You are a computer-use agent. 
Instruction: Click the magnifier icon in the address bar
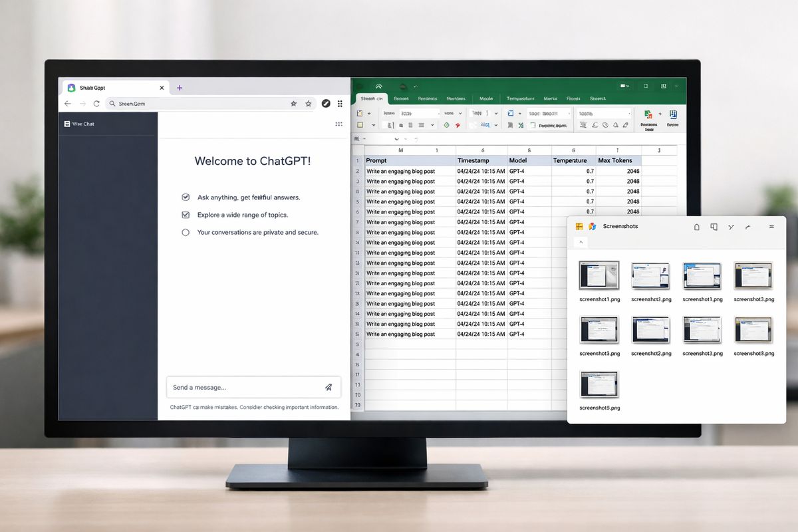click(112, 104)
